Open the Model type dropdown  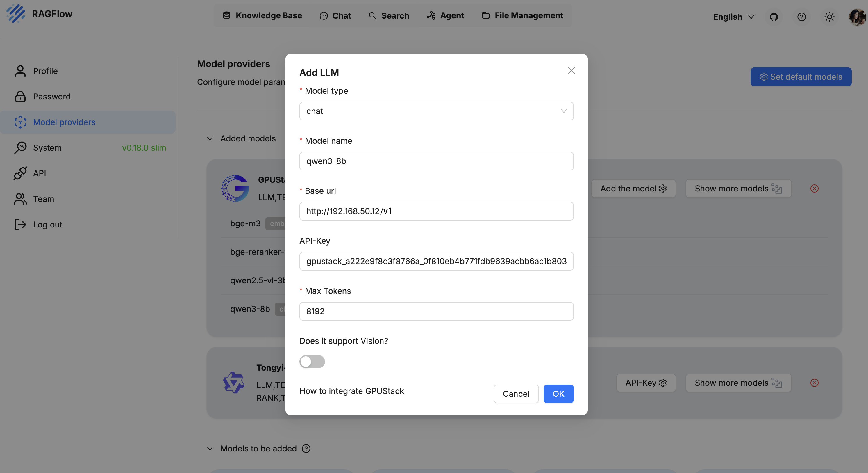tap(436, 111)
